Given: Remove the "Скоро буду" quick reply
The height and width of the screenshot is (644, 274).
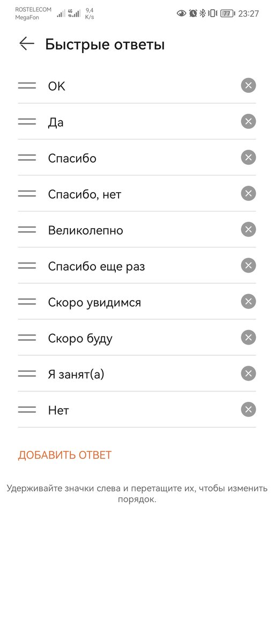Looking at the screenshot, I should pos(248,338).
